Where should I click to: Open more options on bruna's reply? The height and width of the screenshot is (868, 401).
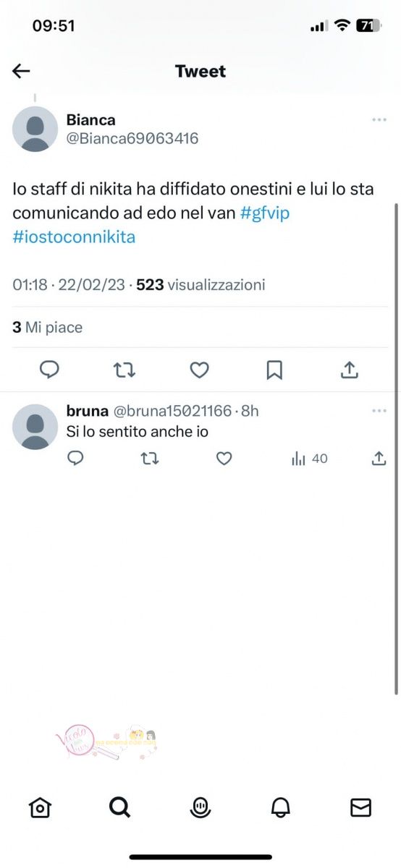click(x=379, y=411)
